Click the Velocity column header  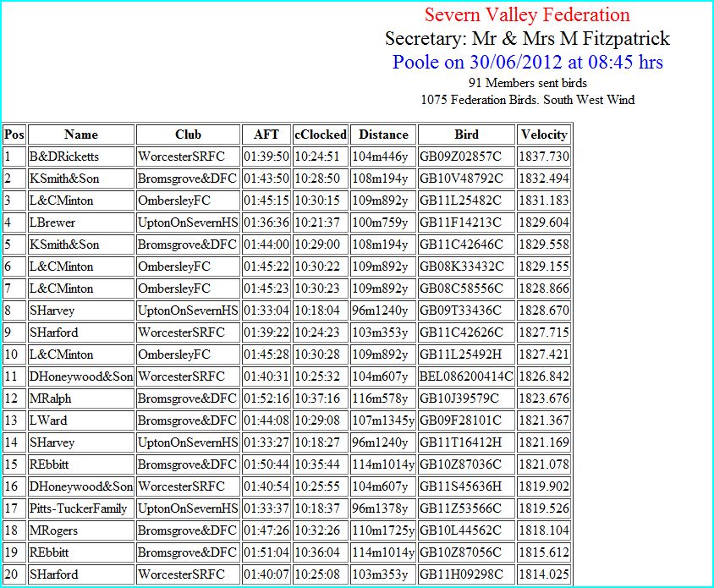544,135
